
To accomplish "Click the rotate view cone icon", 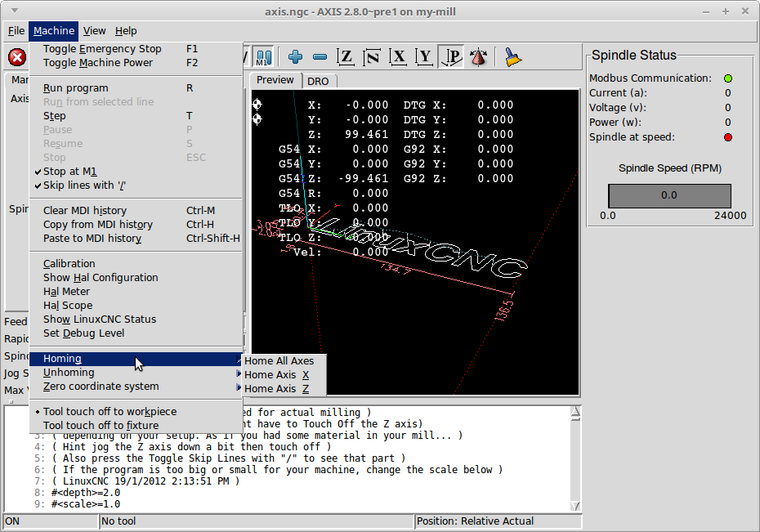I will click(x=478, y=57).
